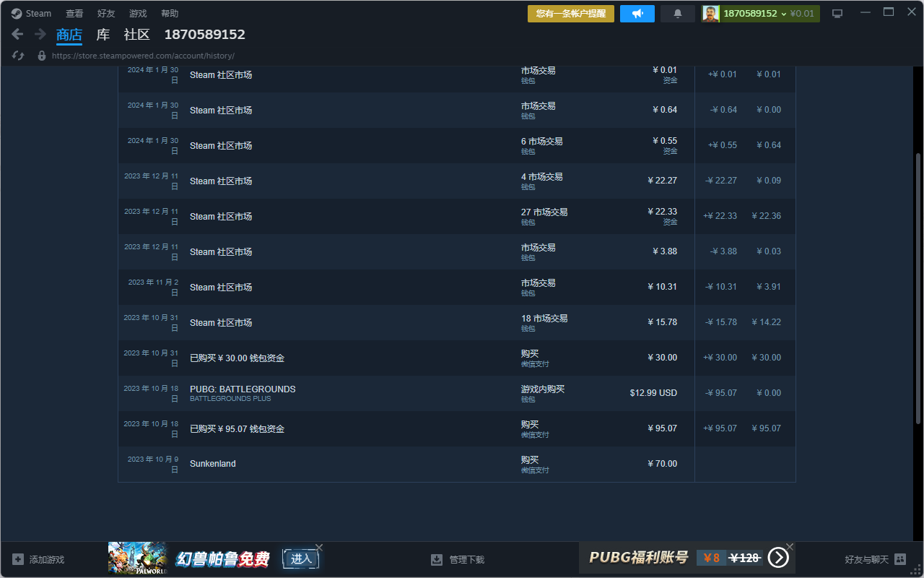The height and width of the screenshot is (578, 924).
Task: Click the 27 市场交易 entry
Action: pyautogui.click(x=544, y=212)
